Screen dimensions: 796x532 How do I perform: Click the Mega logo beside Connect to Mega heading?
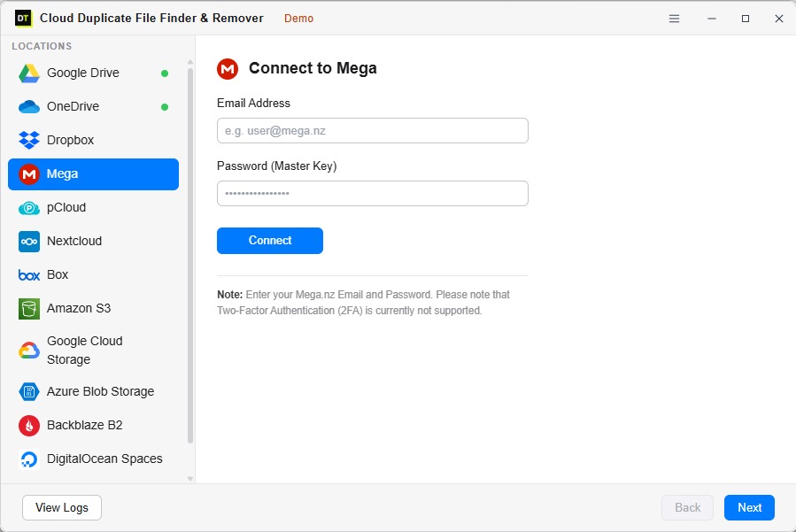[x=228, y=68]
